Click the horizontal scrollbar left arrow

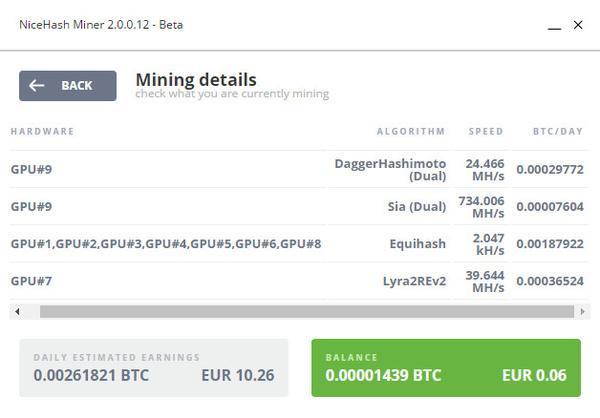tap(17, 312)
